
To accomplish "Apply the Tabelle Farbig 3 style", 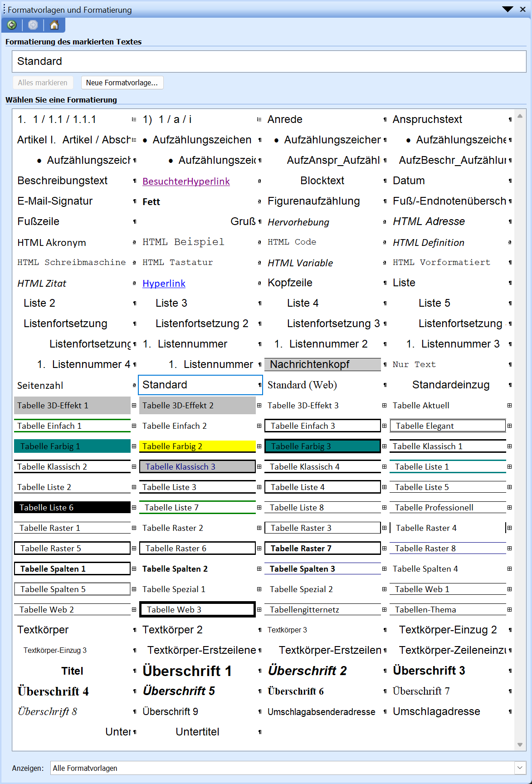I will click(322, 446).
